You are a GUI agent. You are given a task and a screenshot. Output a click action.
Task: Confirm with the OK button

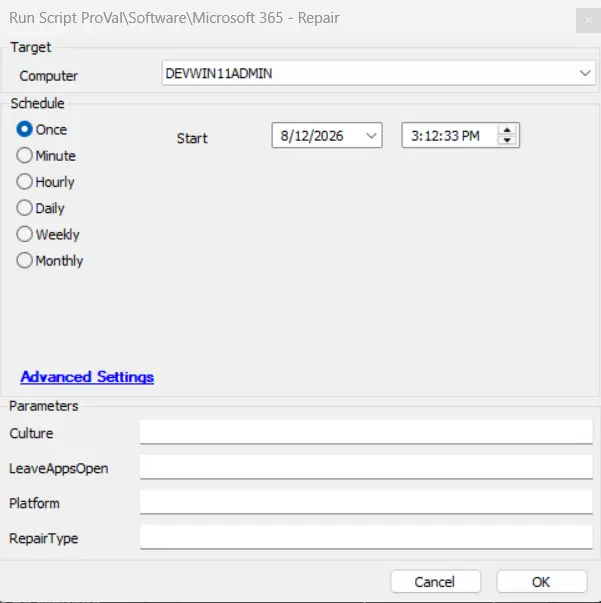coord(541,581)
